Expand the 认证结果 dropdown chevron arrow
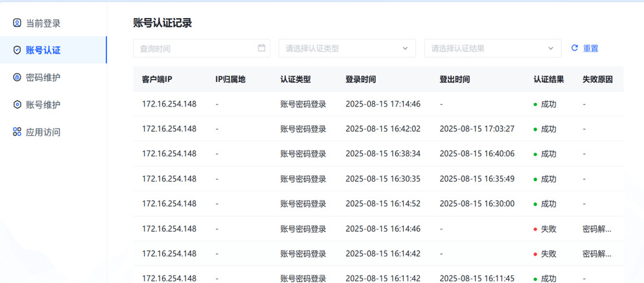Image resolution: width=644 pixels, height=283 pixels. click(551, 48)
